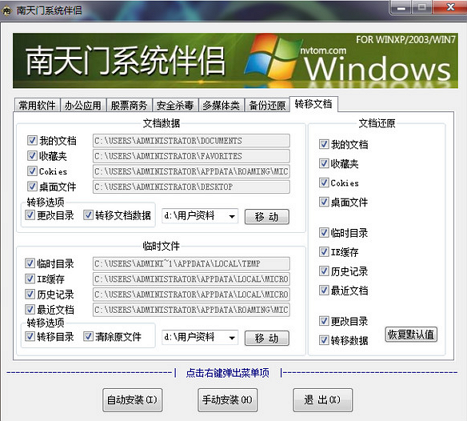Toggle the 转移目录 option
Image resolution: width=467 pixels, height=421 pixels.
click(x=30, y=336)
